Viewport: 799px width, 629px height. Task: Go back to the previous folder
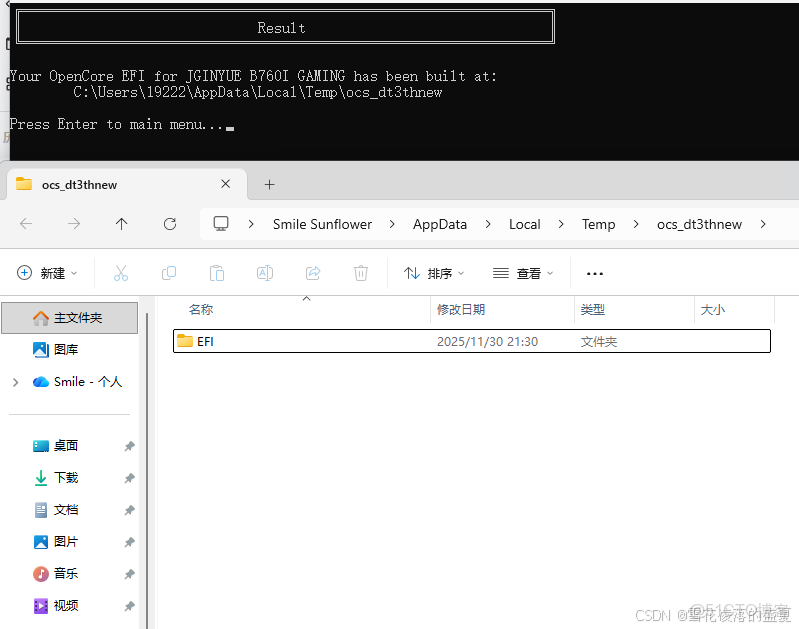(26, 224)
